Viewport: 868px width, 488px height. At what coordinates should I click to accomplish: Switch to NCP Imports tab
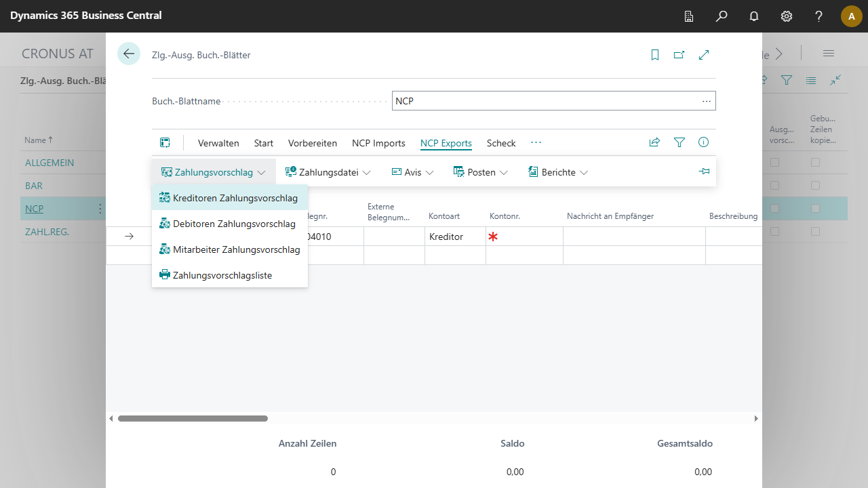[378, 143]
